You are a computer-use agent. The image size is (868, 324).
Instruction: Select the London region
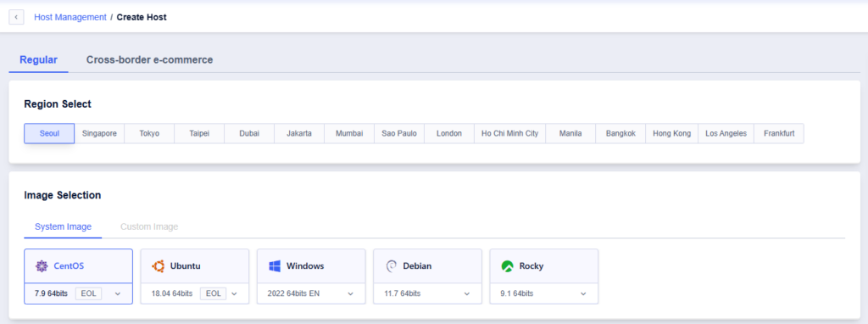pyautogui.click(x=449, y=133)
